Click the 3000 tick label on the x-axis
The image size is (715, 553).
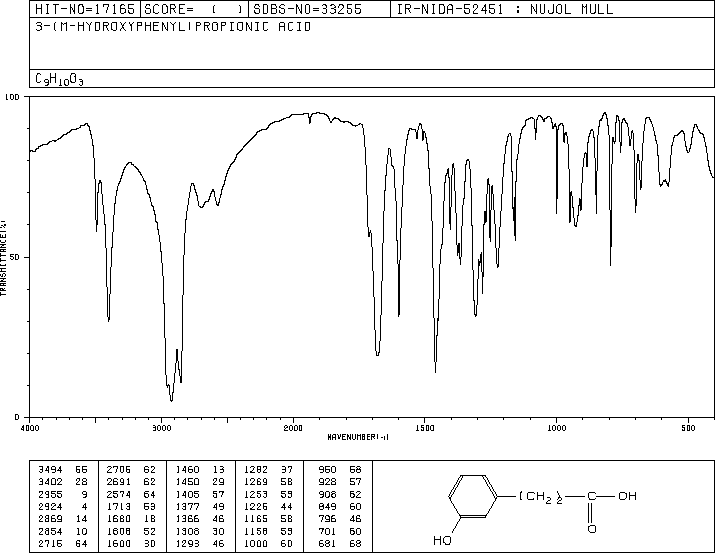pos(161,428)
